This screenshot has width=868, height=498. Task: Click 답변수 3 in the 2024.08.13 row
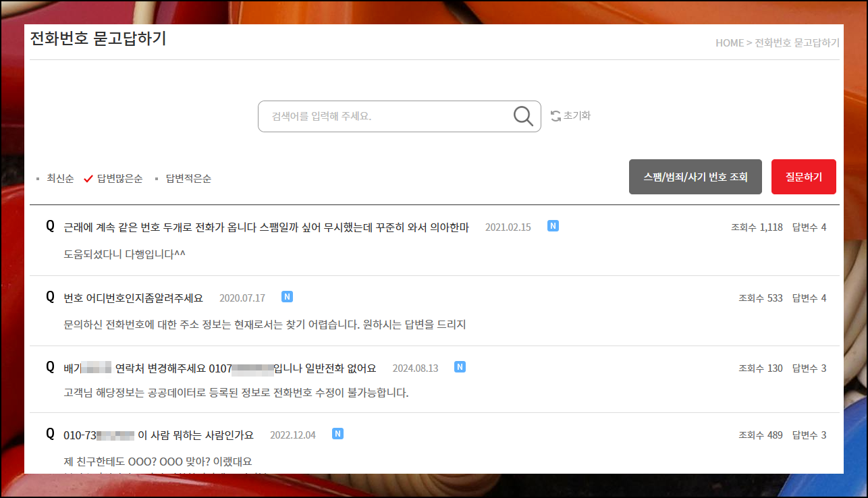point(809,368)
